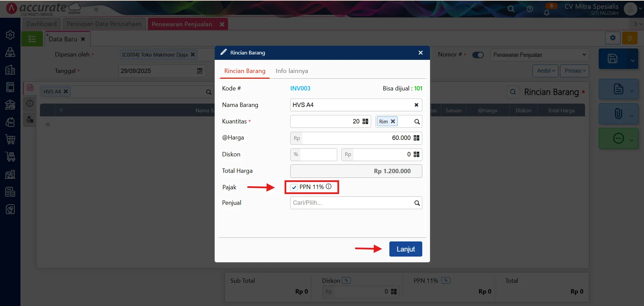Image resolution: width=644 pixels, height=306 pixels.
Task: Toggle percent mode for PPN 11% total
Action: pos(446,280)
